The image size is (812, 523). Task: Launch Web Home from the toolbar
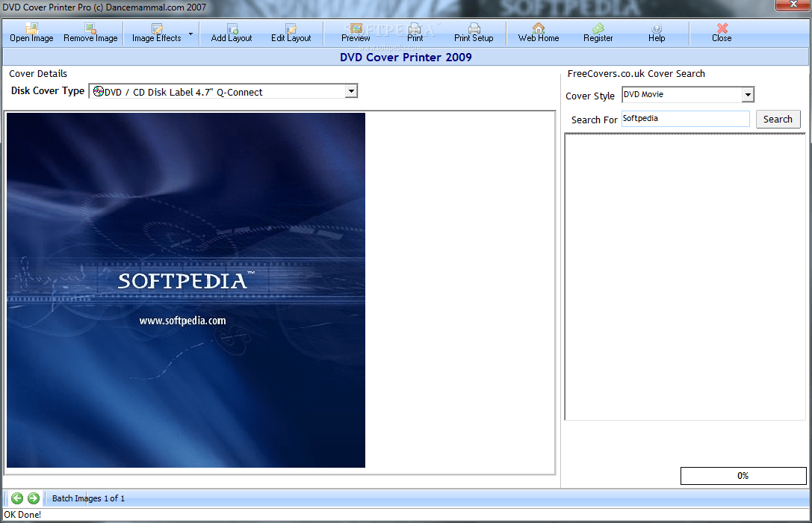(x=538, y=32)
